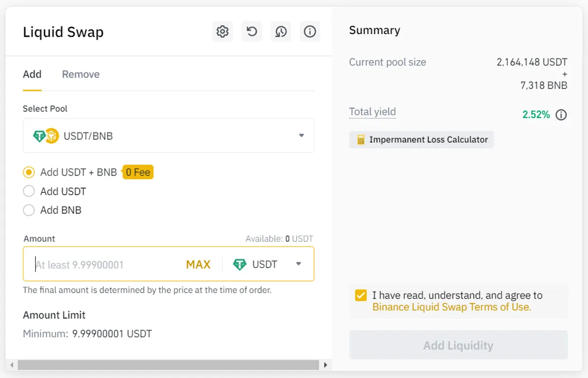Open the USDT currency dropdown arrow
Image resolution: width=588 pixels, height=378 pixels.
[298, 264]
